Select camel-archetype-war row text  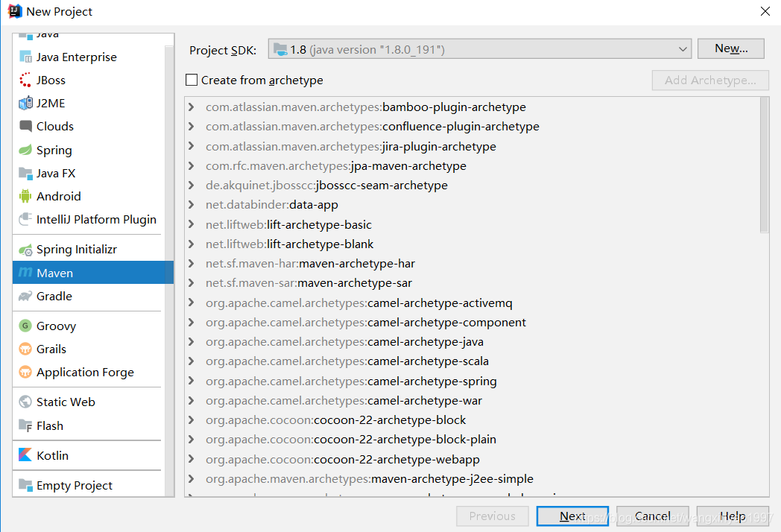pyautogui.click(x=344, y=401)
